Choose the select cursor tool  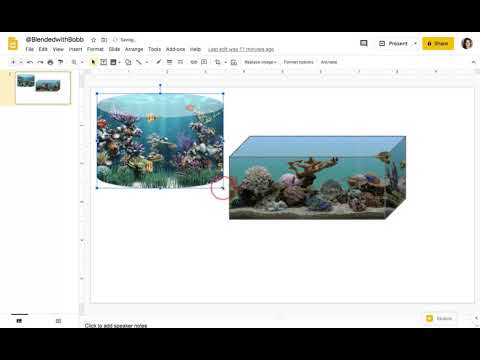93,62
